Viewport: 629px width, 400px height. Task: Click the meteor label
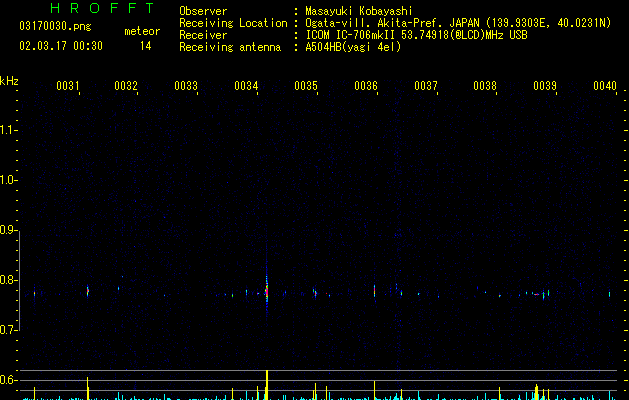click(x=142, y=31)
